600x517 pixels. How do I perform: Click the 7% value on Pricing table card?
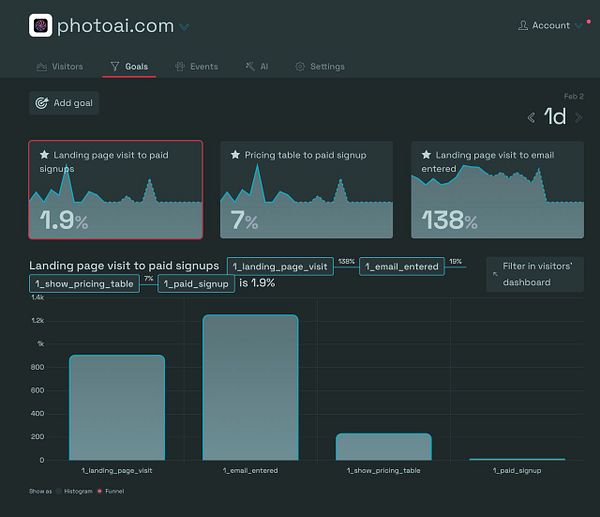(244, 220)
